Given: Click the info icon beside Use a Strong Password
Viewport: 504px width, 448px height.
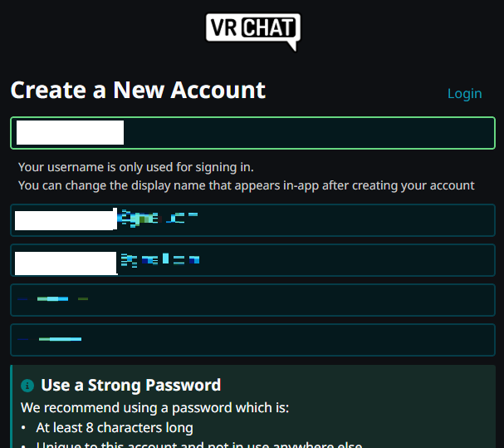Looking at the screenshot, I should click(x=27, y=385).
